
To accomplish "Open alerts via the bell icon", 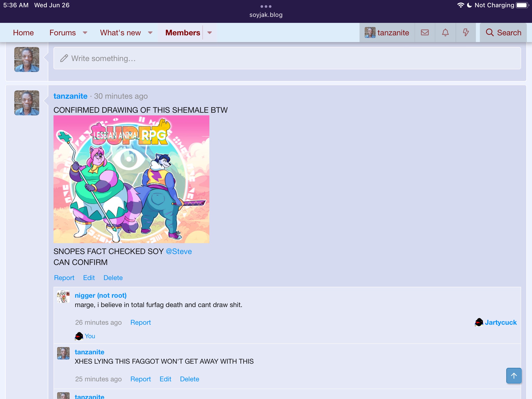I will tap(445, 32).
